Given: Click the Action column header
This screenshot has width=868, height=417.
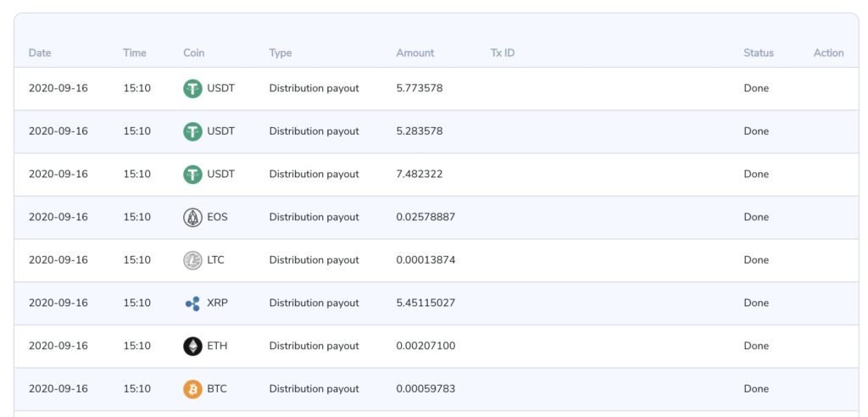Looking at the screenshot, I should point(828,53).
